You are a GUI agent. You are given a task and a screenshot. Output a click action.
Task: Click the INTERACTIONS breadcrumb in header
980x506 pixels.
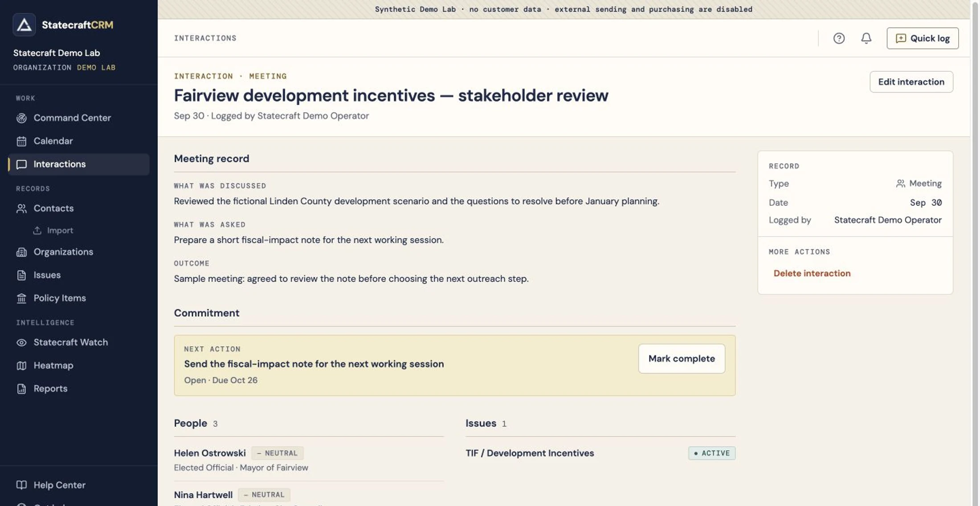[205, 38]
